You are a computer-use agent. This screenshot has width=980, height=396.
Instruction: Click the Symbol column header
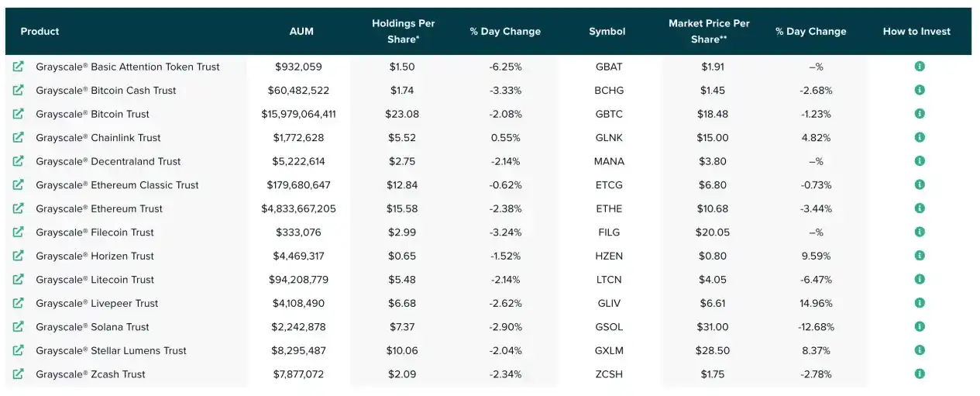[x=607, y=32]
